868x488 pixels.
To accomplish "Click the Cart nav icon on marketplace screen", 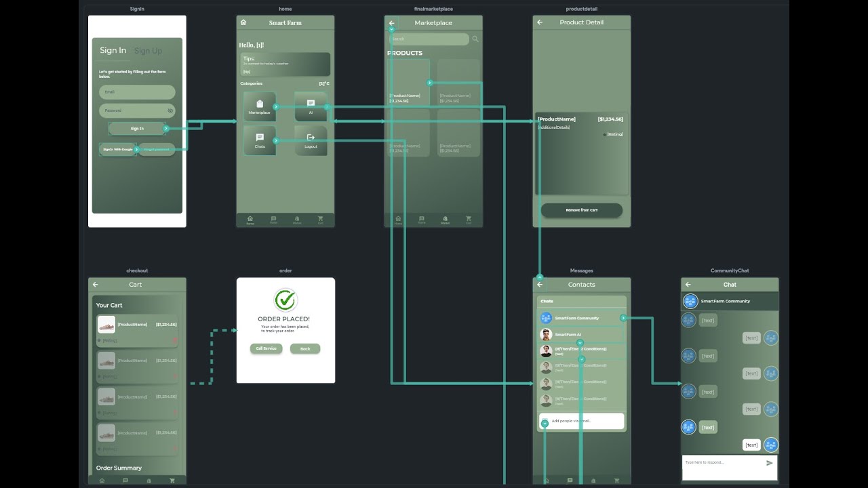I will point(469,220).
